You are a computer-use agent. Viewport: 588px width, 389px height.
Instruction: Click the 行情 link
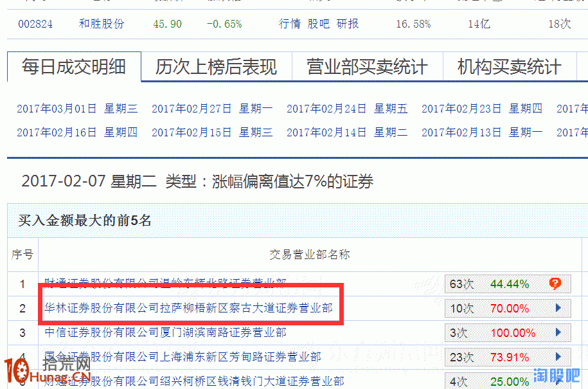pyautogui.click(x=289, y=24)
